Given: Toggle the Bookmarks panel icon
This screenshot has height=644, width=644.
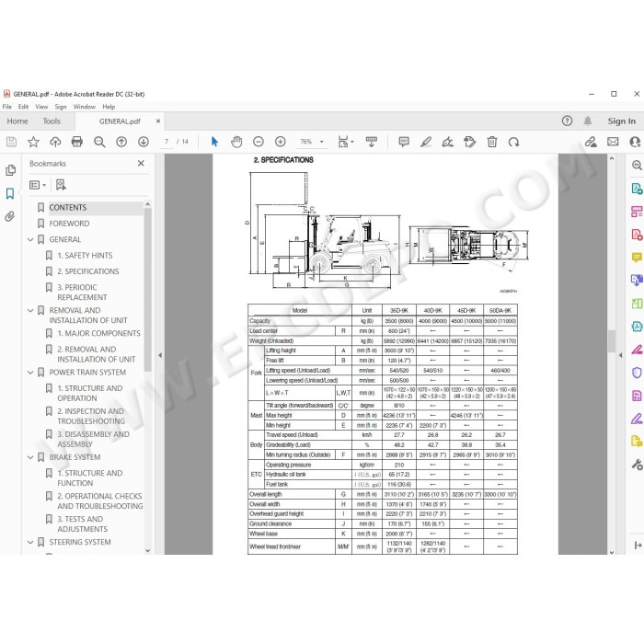Looking at the screenshot, I should [10, 193].
